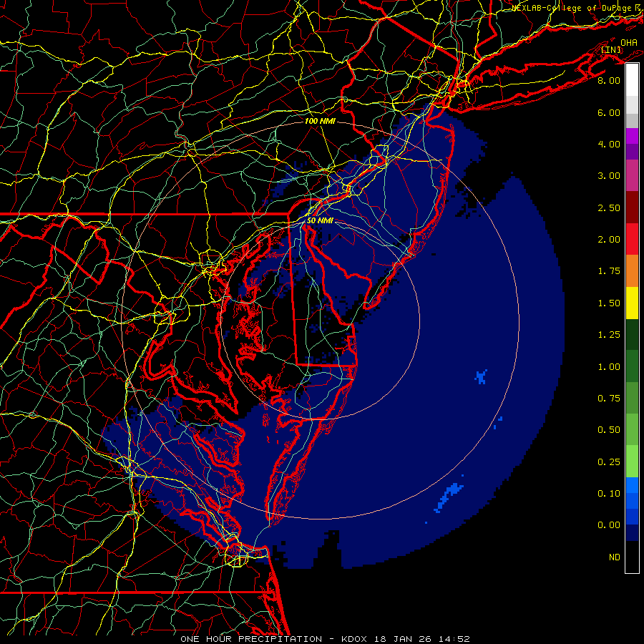This screenshot has width=644, height=644.
Task: Click the OHA product label
Action: pos(629,42)
